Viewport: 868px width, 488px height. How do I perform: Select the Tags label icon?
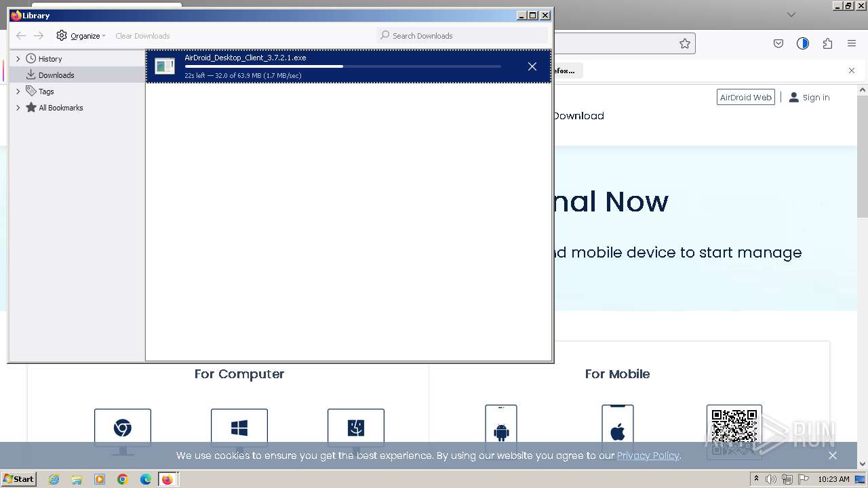click(x=31, y=91)
